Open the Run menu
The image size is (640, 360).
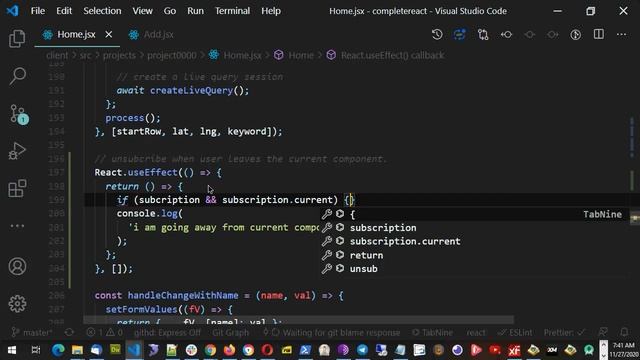[x=195, y=11]
